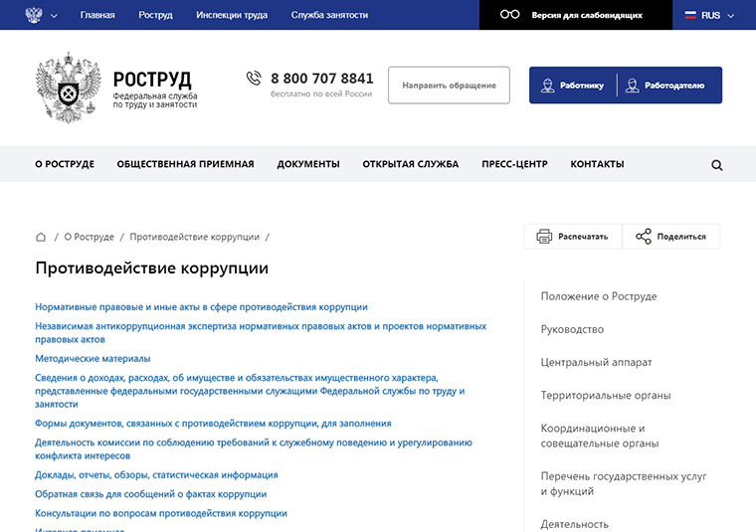Click the Распечатать label

[583, 237]
